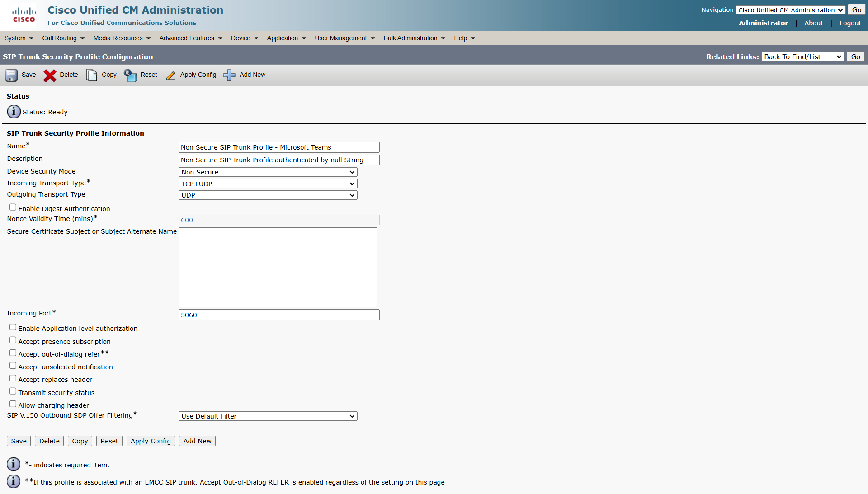Screen dimensions: 868x494
Task: Click the Logout link
Action: click(850, 23)
